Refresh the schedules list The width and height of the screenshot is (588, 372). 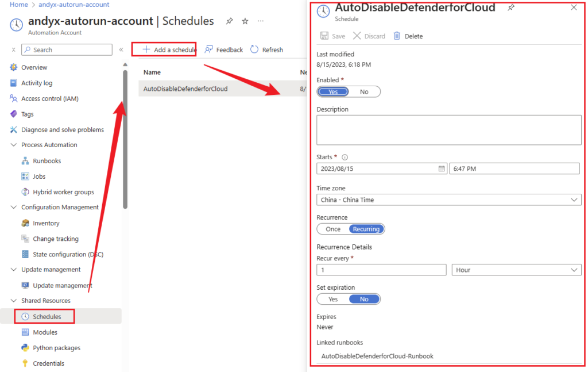point(266,49)
